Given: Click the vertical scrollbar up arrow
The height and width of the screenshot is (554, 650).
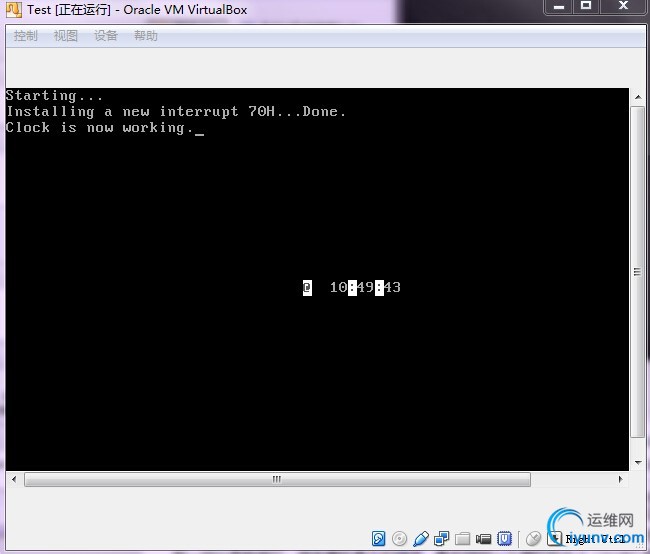Looking at the screenshot, I should pyautogui.click(x=638, y=97).
